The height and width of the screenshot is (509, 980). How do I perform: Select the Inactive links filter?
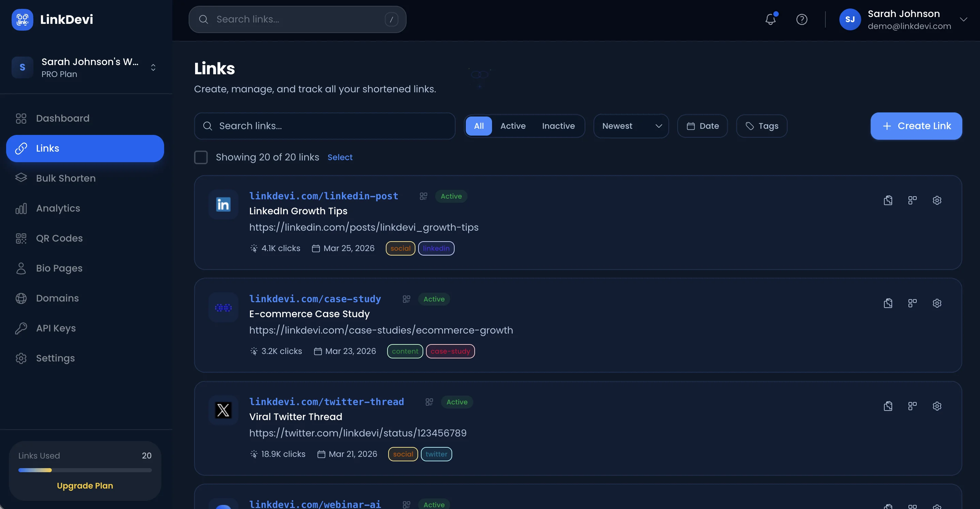(x=558, y=126)
